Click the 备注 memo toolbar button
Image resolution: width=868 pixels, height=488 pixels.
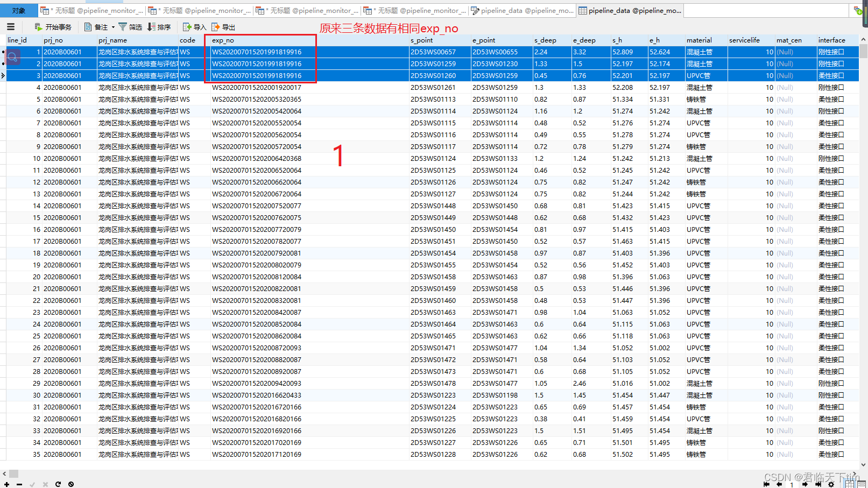[96, 27]
